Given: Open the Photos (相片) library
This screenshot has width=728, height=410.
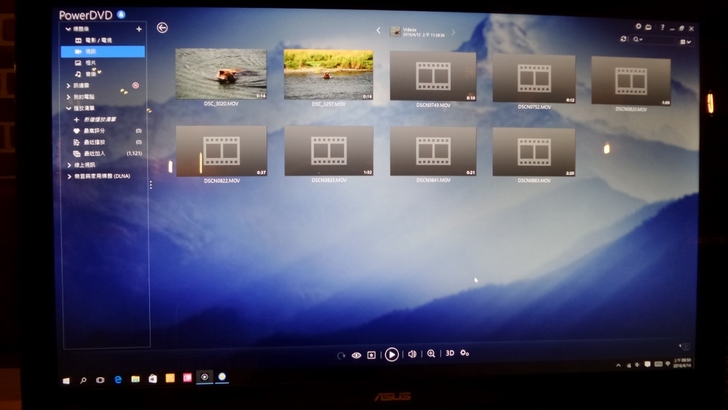Looking at the screenshot, I should pyautogui.click(x=85, y=63).
